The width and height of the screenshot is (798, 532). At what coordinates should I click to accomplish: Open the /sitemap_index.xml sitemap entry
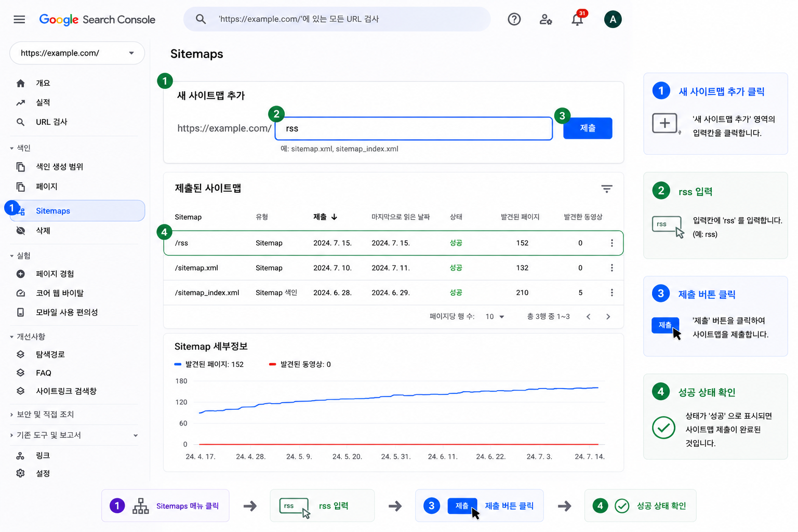(x=207, y=292)
